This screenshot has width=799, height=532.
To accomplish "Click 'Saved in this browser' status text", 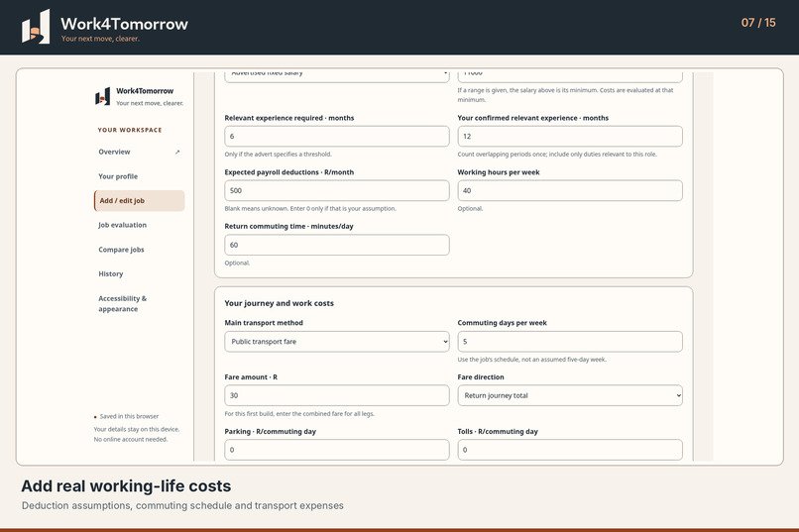I will (x=129, y=416).
